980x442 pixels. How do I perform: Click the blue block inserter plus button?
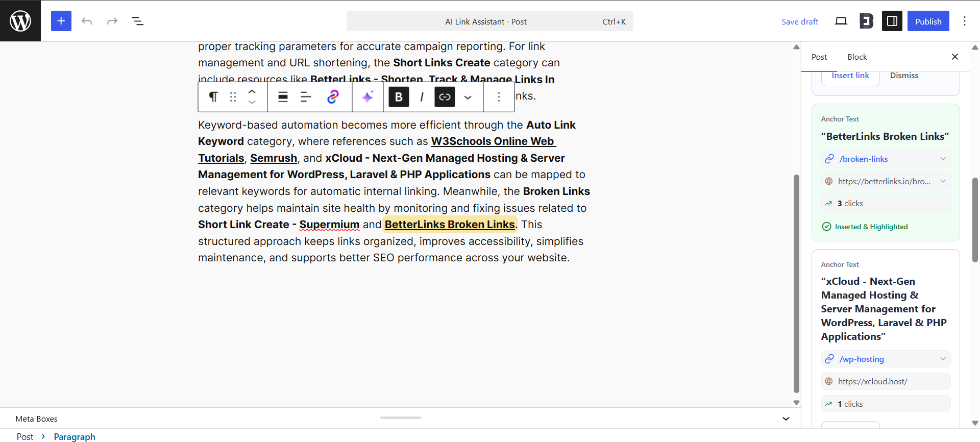[x=61, y=21]
